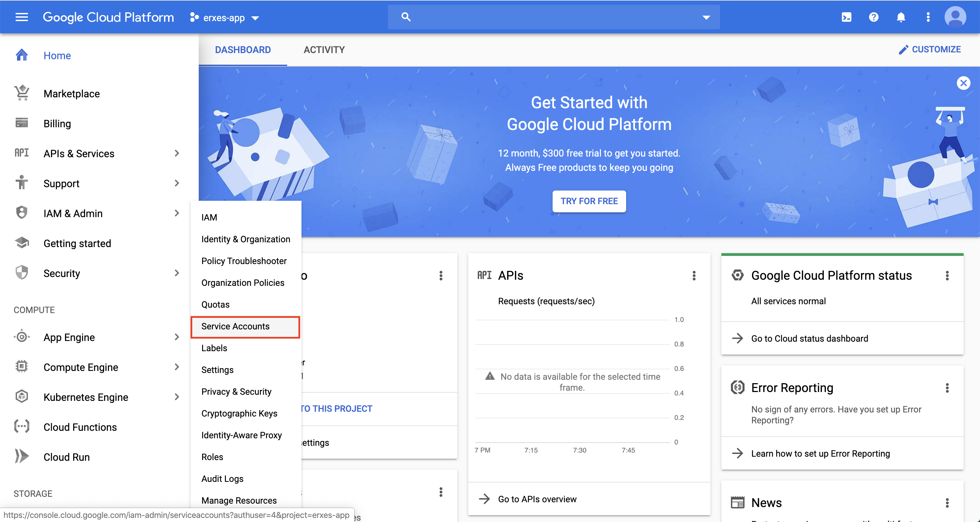The width and height of the screenshot is (980, 522).
Task: Expand the search bar dropdown arrow
Action: [706, 17]
